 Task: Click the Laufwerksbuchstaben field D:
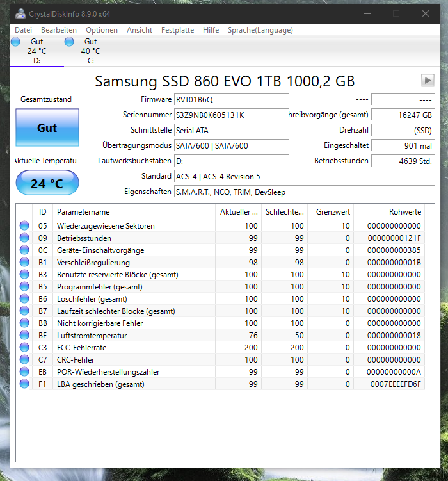click(231, 161)
